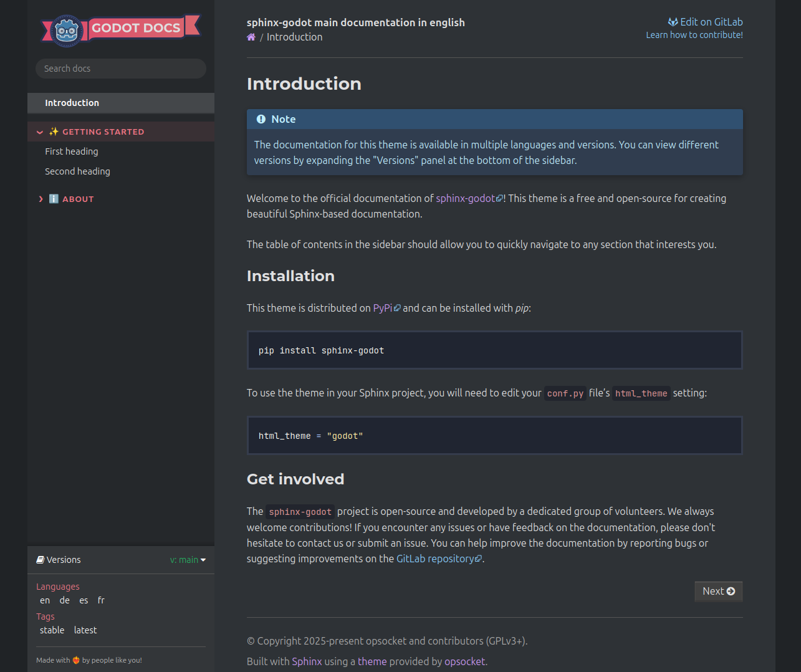This screenshot has height=672, width=801.
Task: Switch language to de
Action: click(x=65, y=600)
